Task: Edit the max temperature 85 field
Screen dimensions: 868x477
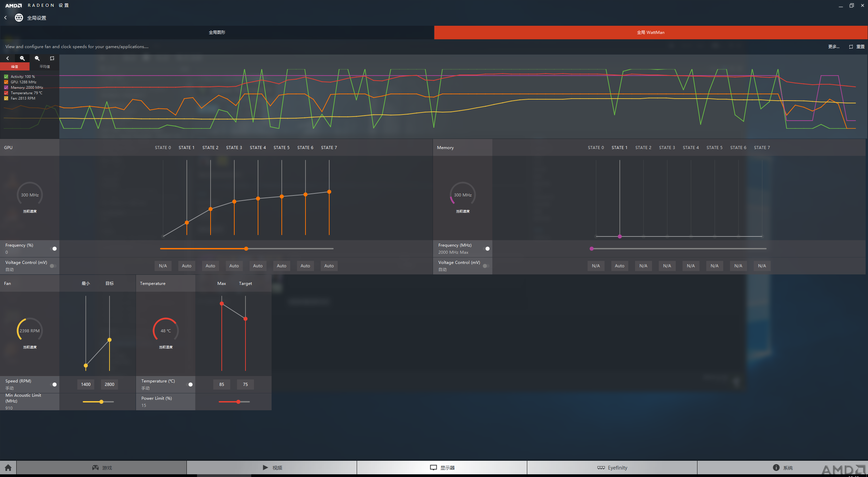Action: (x=222, y=385)
